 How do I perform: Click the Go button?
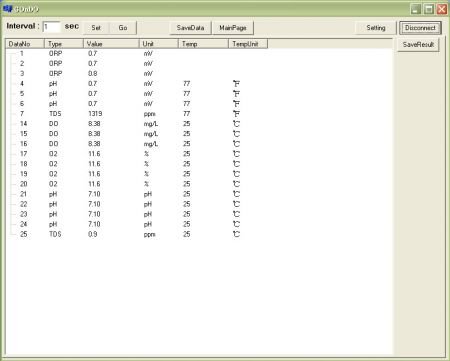click(123, 28)
